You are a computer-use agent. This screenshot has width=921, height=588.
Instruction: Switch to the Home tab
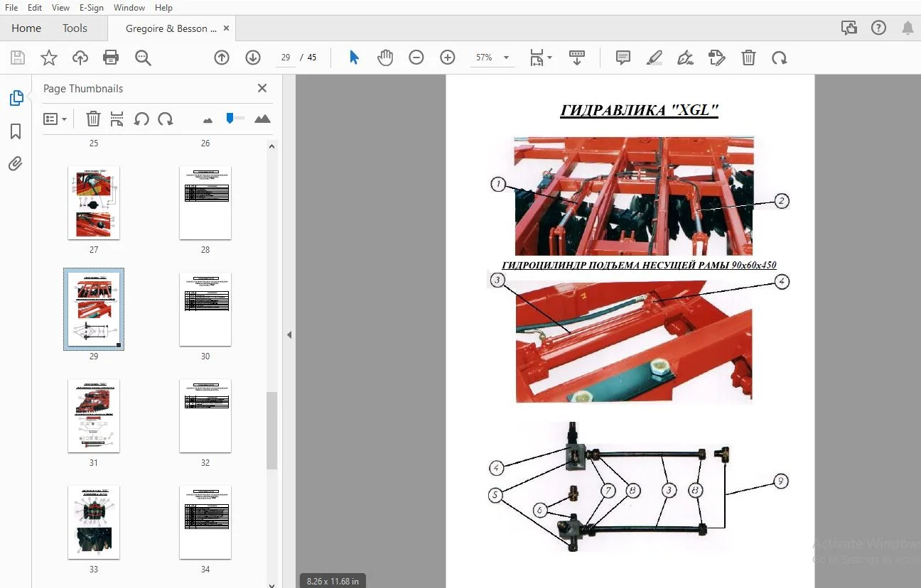26,28
